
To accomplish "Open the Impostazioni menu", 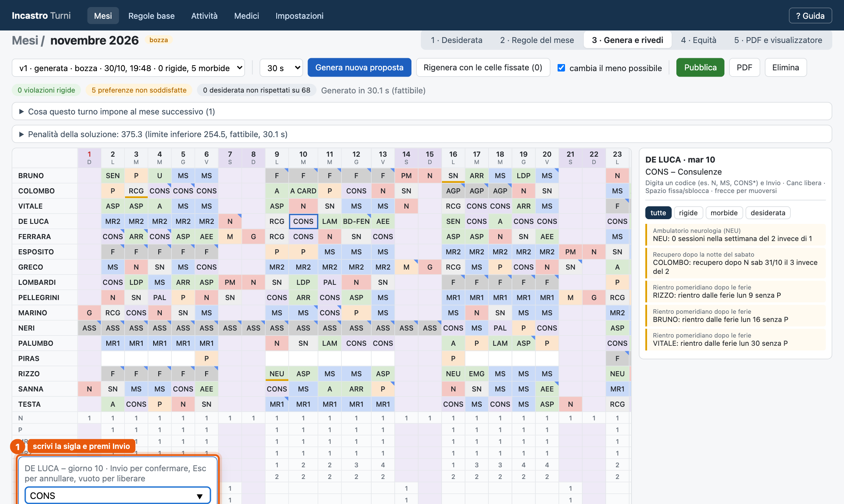I will click(299, 16).
